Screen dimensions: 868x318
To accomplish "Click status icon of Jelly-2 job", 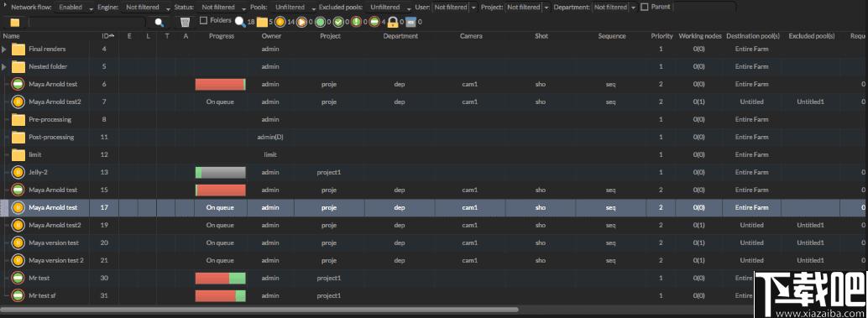I will 18,173.
